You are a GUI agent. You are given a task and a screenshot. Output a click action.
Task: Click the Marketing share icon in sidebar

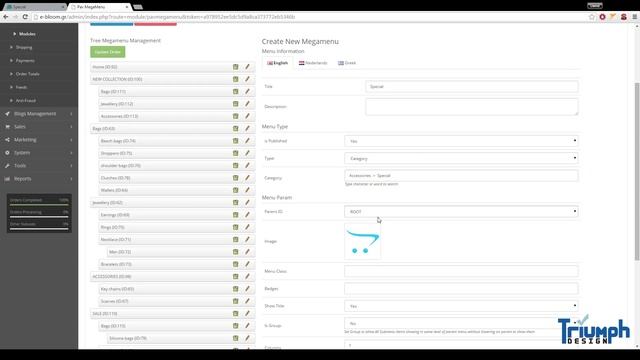[x=7, y=140]
